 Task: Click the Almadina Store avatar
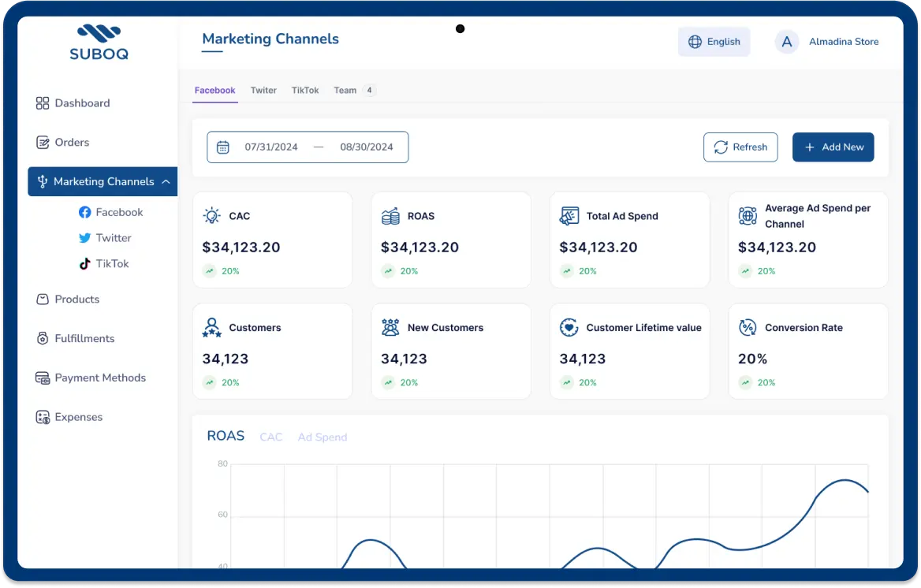786,42
